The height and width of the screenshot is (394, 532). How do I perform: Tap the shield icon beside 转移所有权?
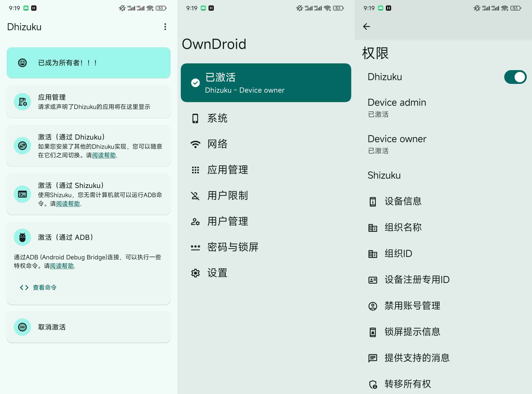pyautogui.click(x=373, y=384)
